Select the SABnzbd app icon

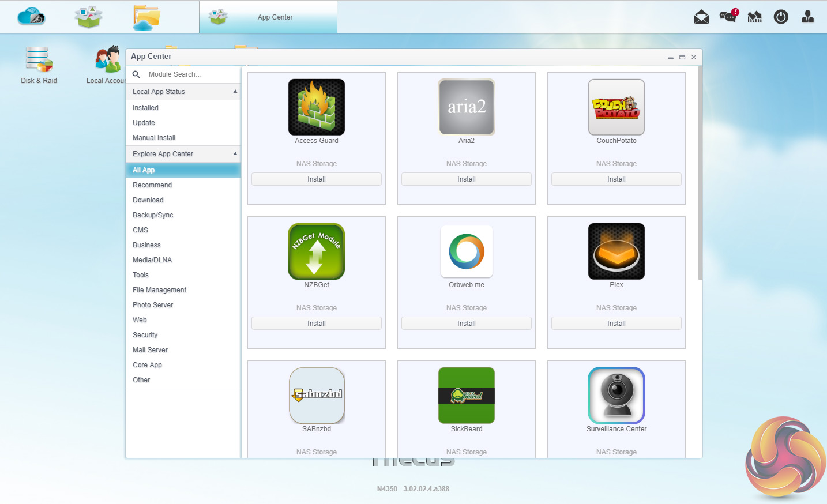[317, 396]
